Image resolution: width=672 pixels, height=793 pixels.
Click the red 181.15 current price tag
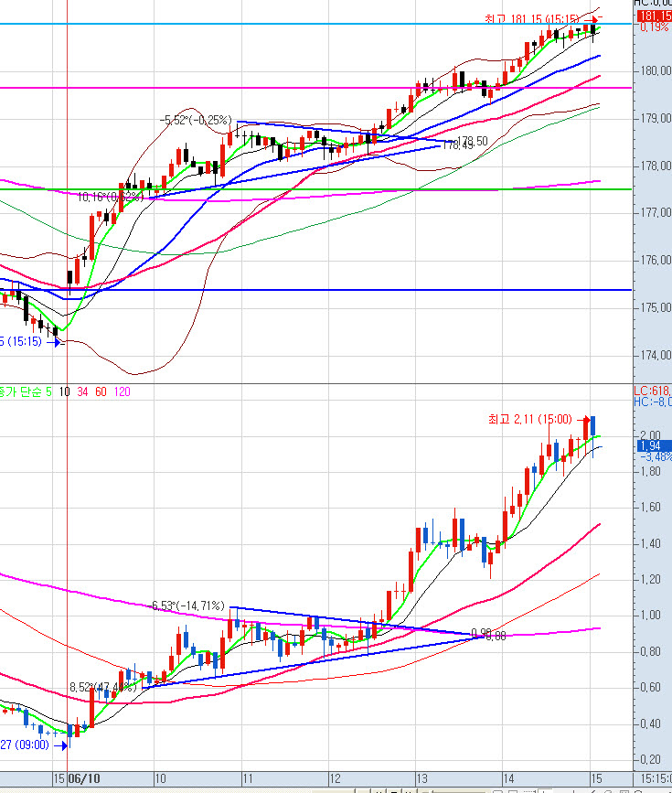pyautogui.click(x=653, y=16)
